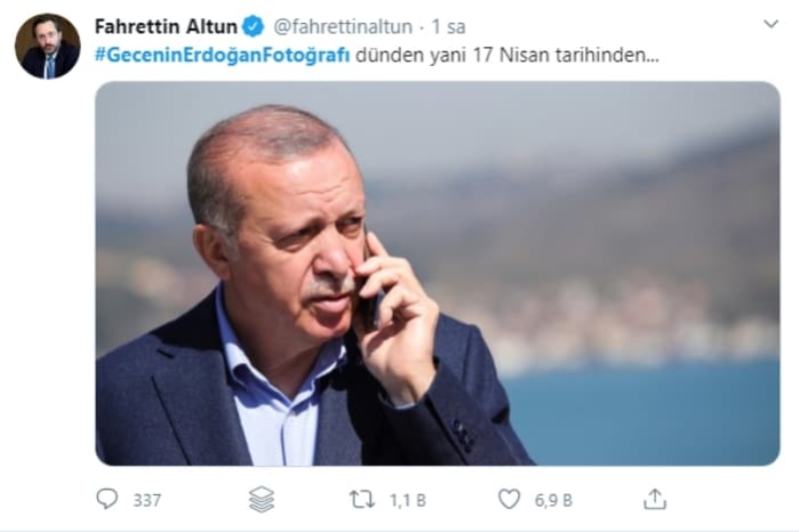Open the @fahrettinaltun handle link
Image resolution: width=799 pixels, height=532 pixels.
click(343, 27)
